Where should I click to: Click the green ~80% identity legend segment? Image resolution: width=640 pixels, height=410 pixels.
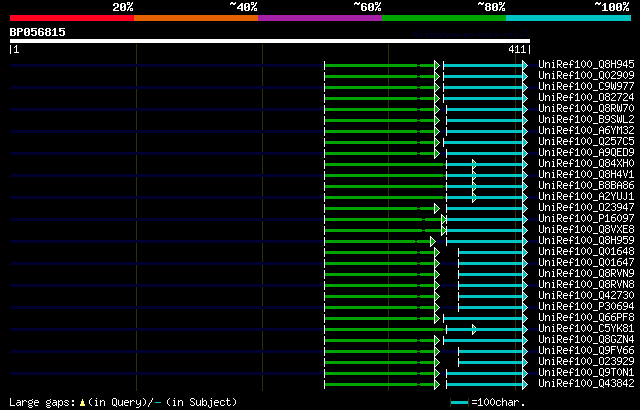point(444,18)
